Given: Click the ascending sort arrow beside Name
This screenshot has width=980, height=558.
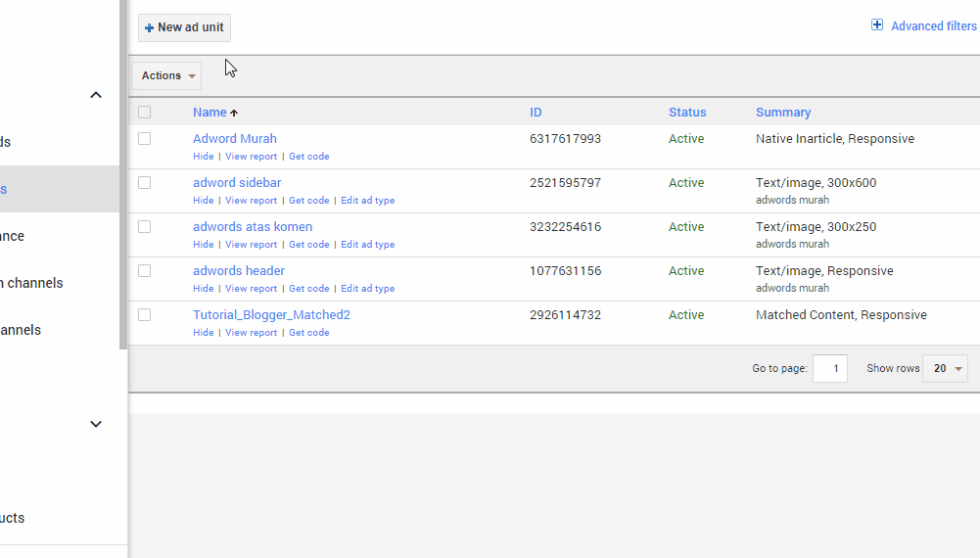Looking at the screenshot, I should 234,114.
